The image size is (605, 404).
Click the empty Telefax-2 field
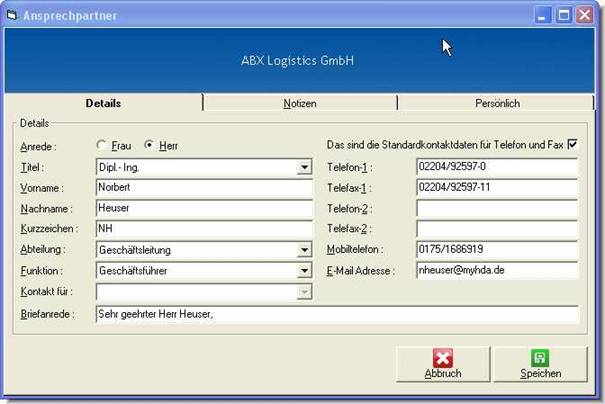(x=497, y=229)
